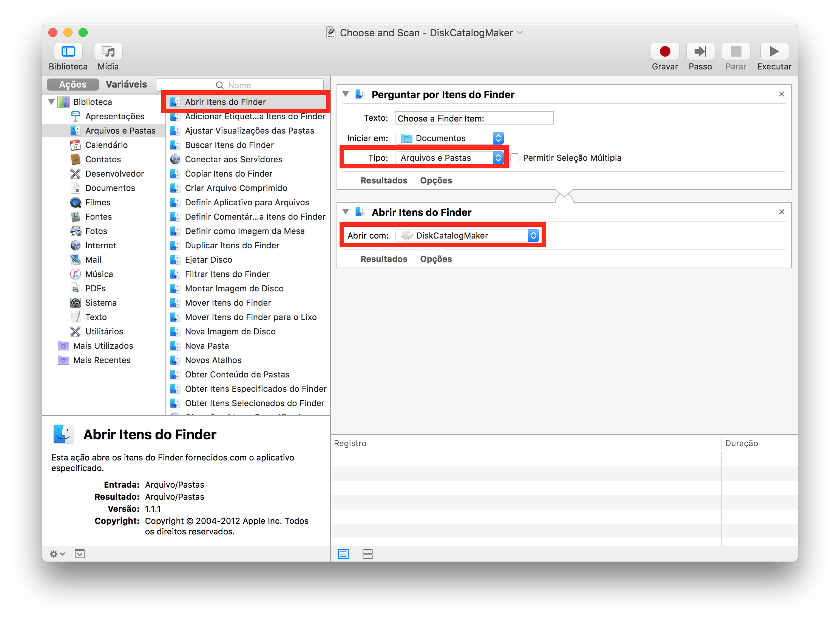Open the Mais Recentes smart folder
This screenshot has height=622, width=840.
pos(94,360)
